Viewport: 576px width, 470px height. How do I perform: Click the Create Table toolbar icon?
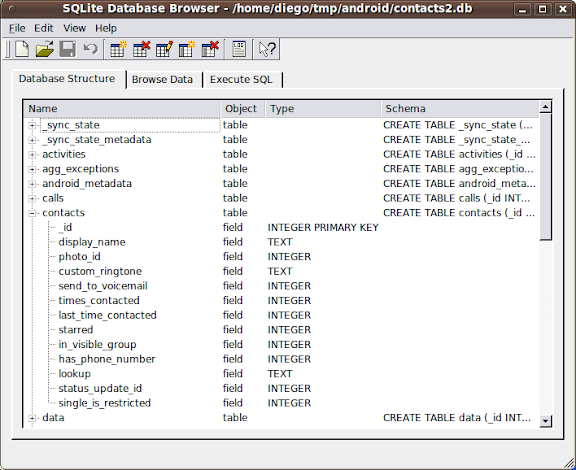coord(118,49)
